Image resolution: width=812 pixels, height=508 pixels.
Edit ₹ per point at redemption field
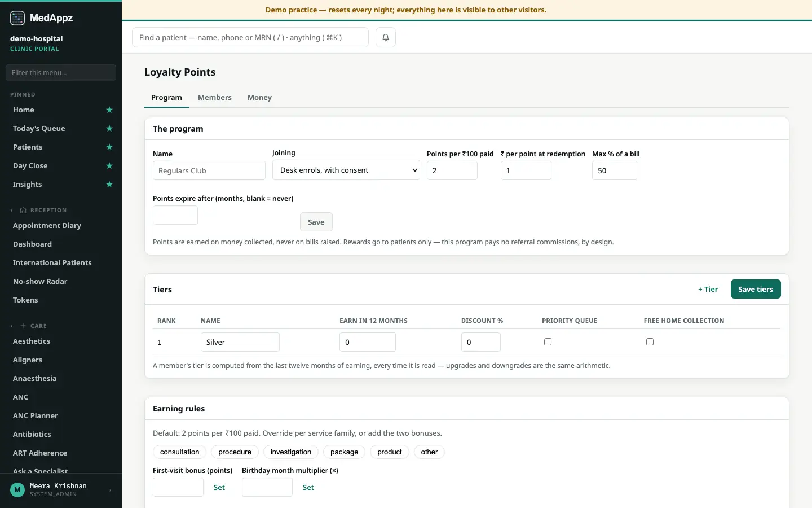click(x=526, y=170)
